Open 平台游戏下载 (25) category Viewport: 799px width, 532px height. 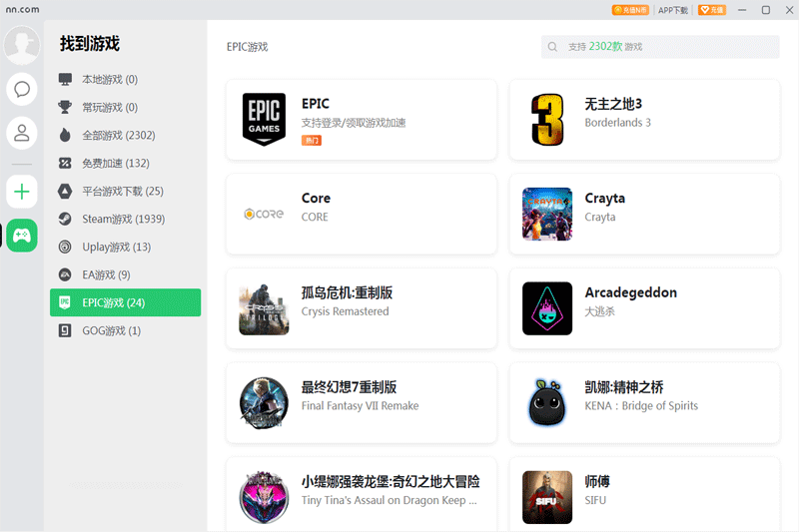pyautogui.click(x=126, y=191)
